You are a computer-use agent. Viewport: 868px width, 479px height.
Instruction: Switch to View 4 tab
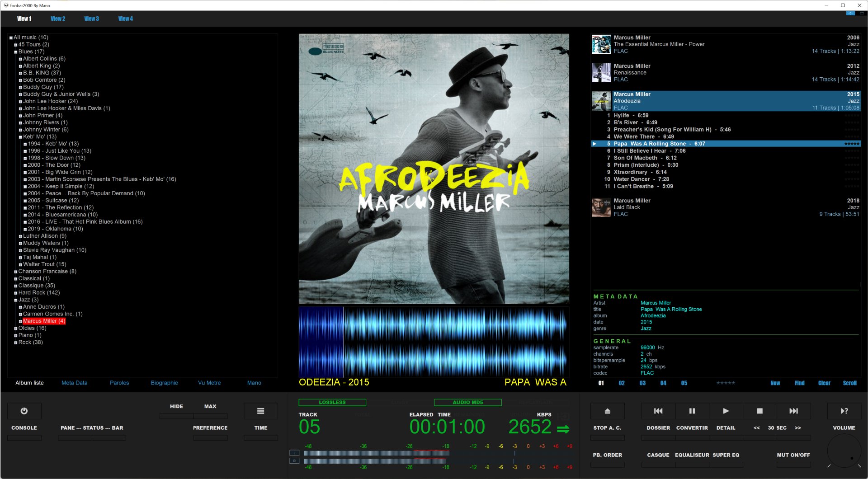(125, 19)
